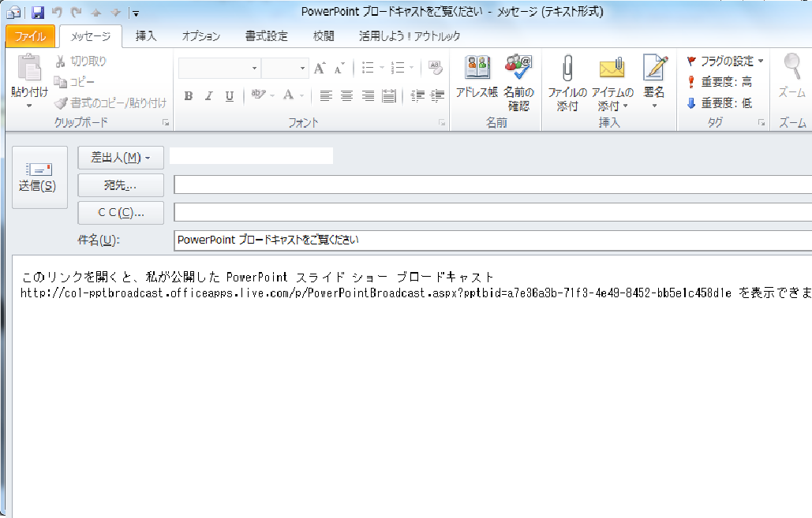Toggle center text alignment
Image resolution: width=812 pixels, height=518 pixels.
click(x=346, y=95)
